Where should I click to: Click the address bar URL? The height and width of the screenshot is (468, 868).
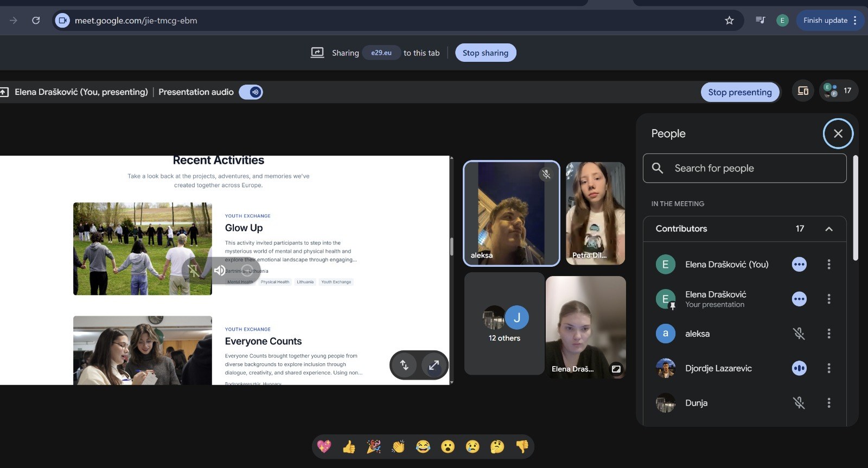pos(136,21)
